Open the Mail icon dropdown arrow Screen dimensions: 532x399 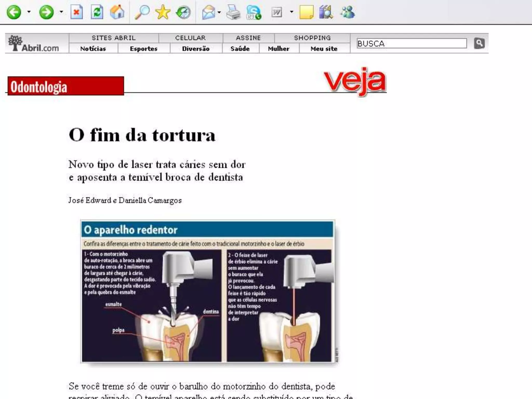tap(219, 12)
